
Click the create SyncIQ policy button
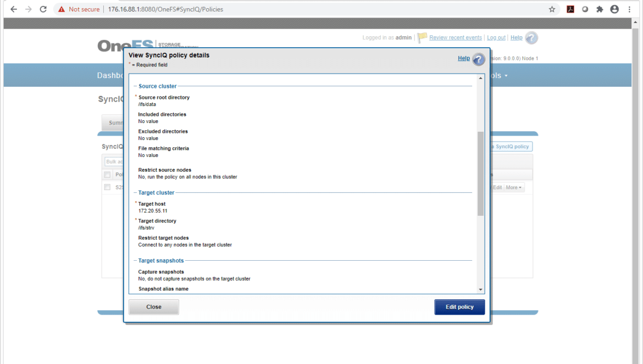511,147
